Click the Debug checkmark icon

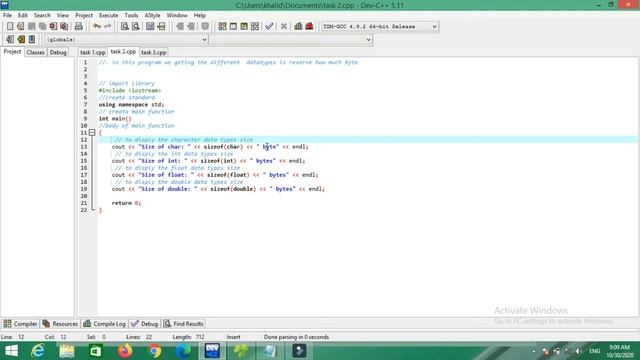pyautogui.click(x=269, y=27)
